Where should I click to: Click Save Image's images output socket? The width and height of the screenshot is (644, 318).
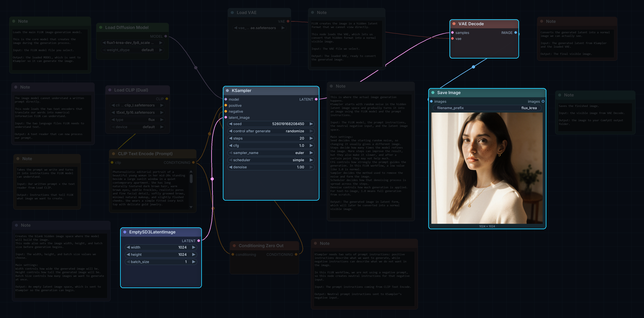543,102
